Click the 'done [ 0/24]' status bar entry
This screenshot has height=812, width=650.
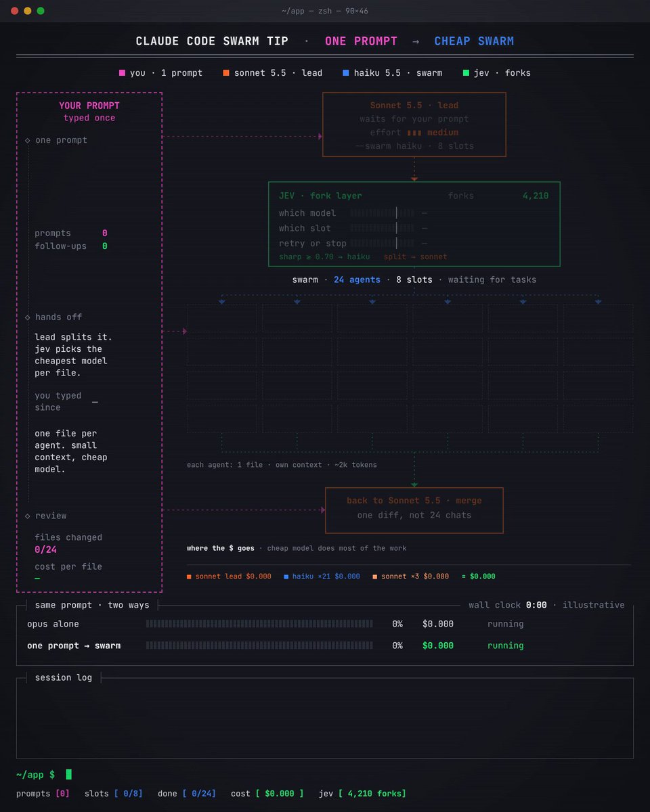tap(187, 793)
